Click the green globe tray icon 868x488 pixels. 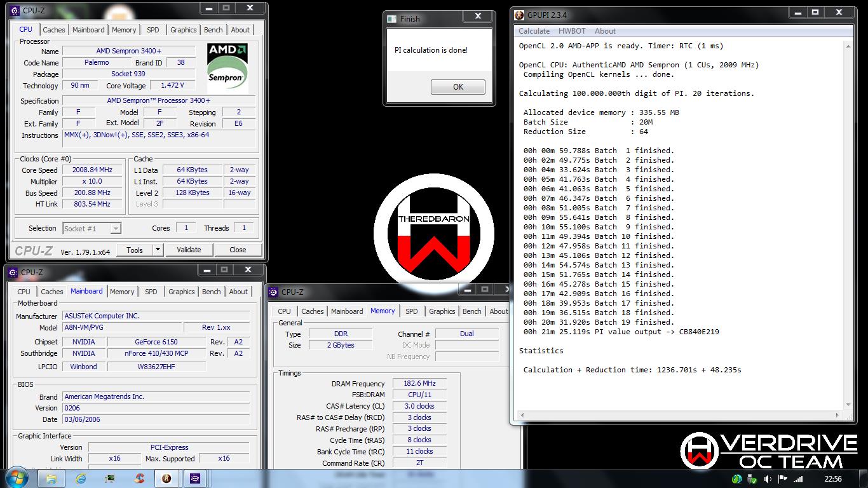tap(736, 479)
